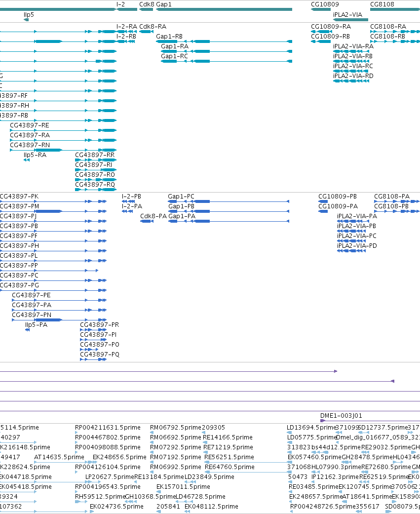The width and height of the screenshot is (420, 514).
Task: Click transcript CG43897-RE
Action: pos(30,125)
